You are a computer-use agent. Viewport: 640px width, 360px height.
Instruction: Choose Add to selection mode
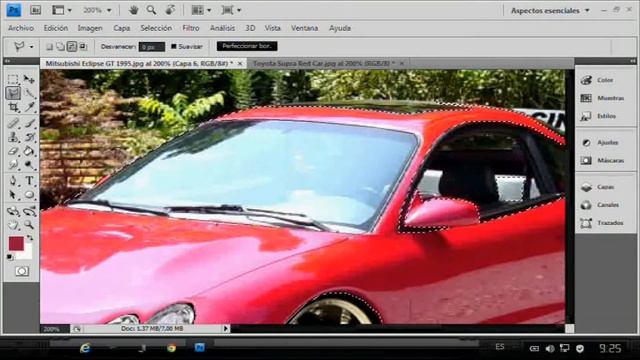60,47
